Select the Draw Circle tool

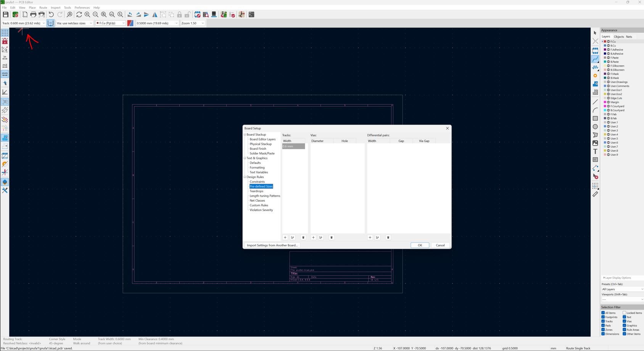coord(595,127)
